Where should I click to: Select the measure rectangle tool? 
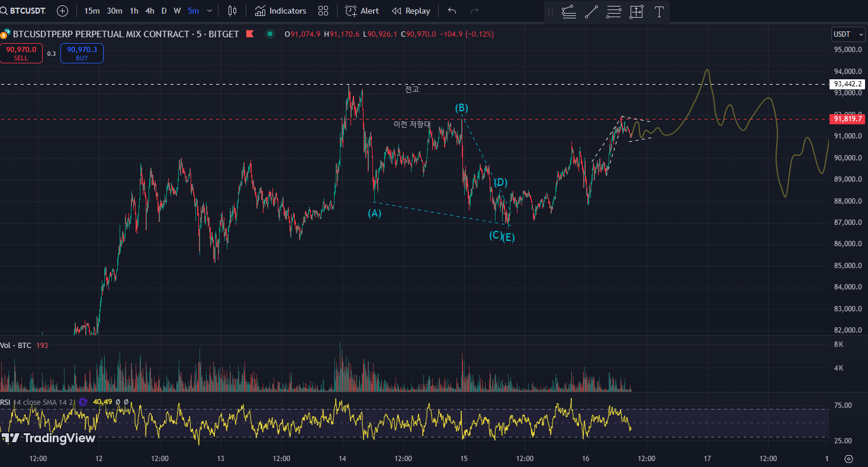coord(636,12)
